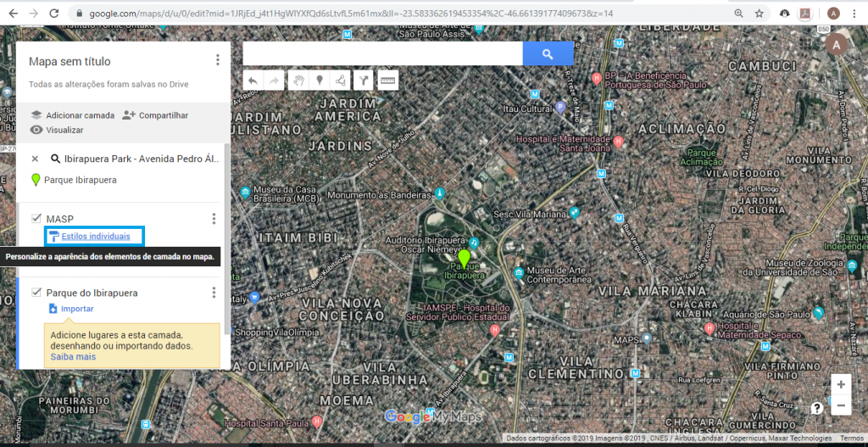Screen dimensions: 868x447
Task: Click the Museu de Arte Contemporânea marker
Action: coord(518,272)
